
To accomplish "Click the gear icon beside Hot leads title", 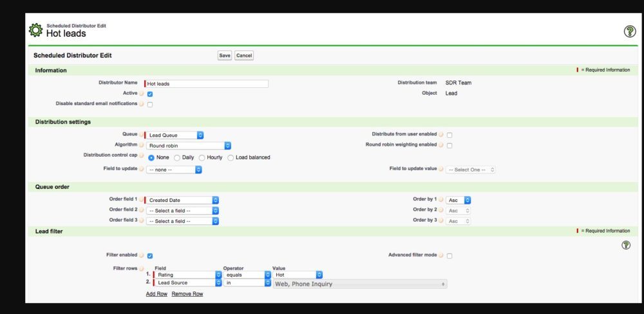I will point(36,30).
